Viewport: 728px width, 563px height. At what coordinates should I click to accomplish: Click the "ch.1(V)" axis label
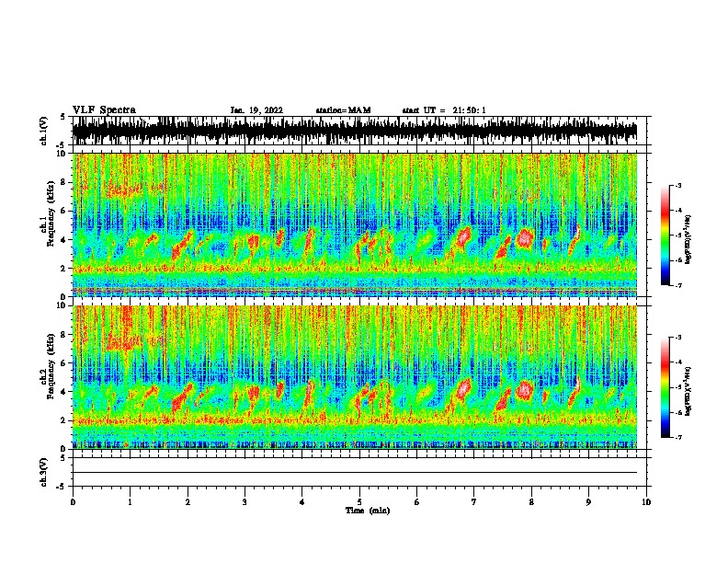coord(44,131)
